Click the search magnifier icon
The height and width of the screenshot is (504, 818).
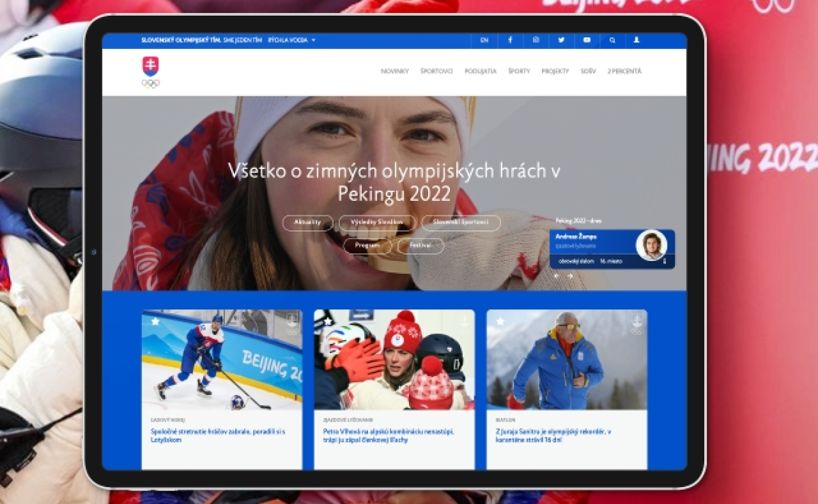click(x=611, y=40)
